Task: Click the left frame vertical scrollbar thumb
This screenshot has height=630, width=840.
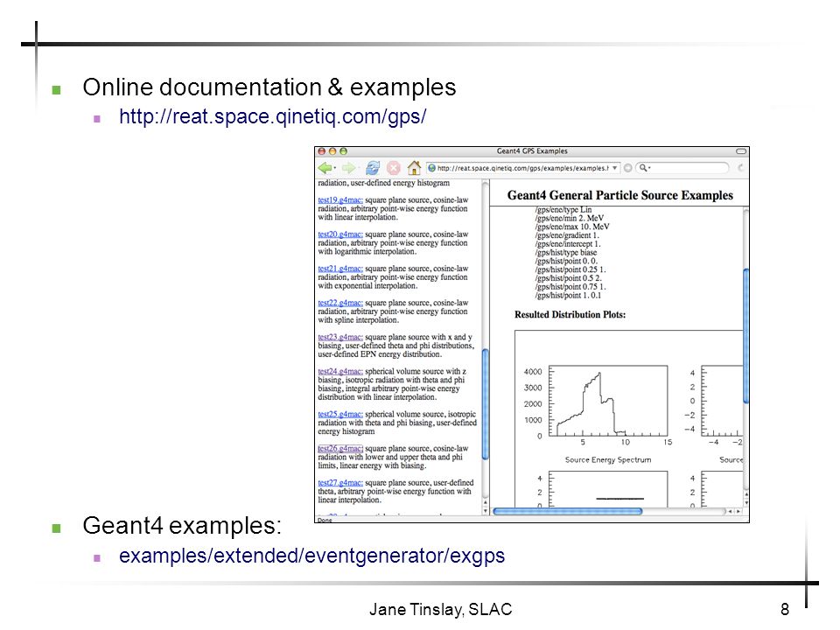Action: click(x=486, y=404)
